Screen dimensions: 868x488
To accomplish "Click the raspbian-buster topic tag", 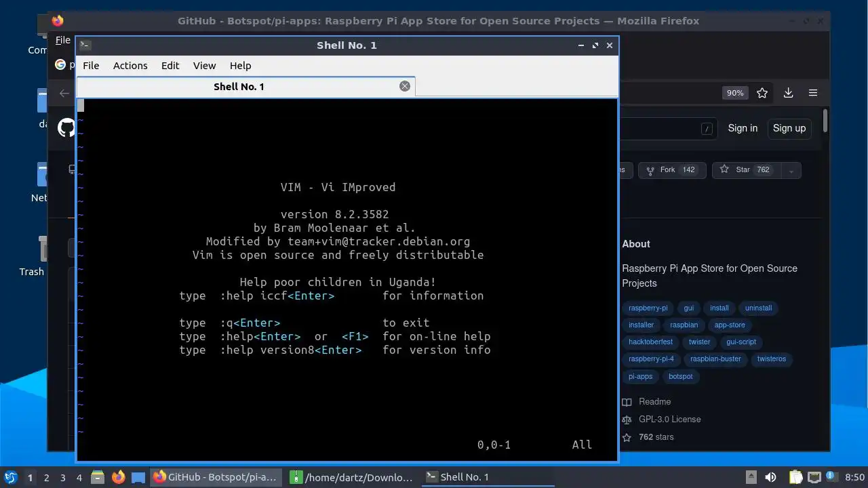I will click(715, 359).
